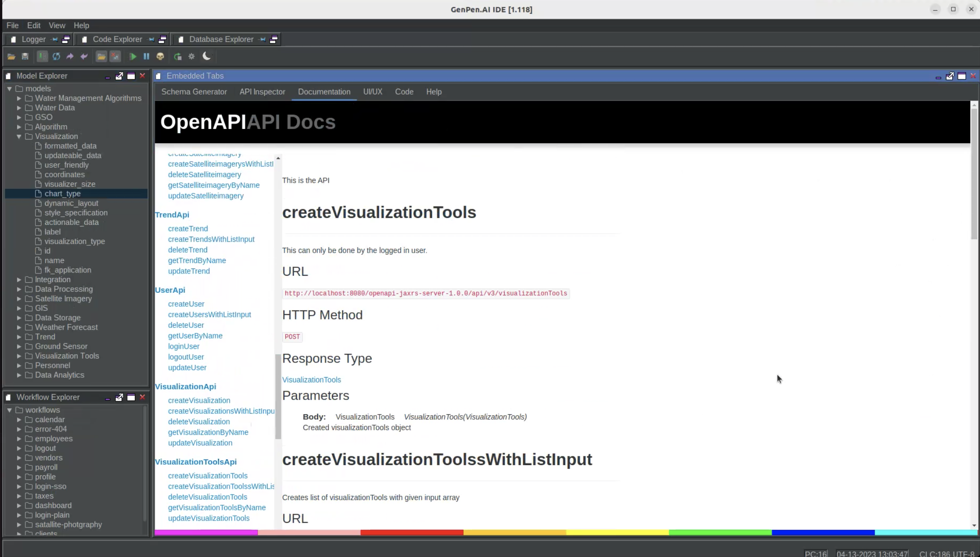Viewport: 980px width, 557px height.
Task: Toggle pin on Database Explorer panel
Action: point(262,39)
